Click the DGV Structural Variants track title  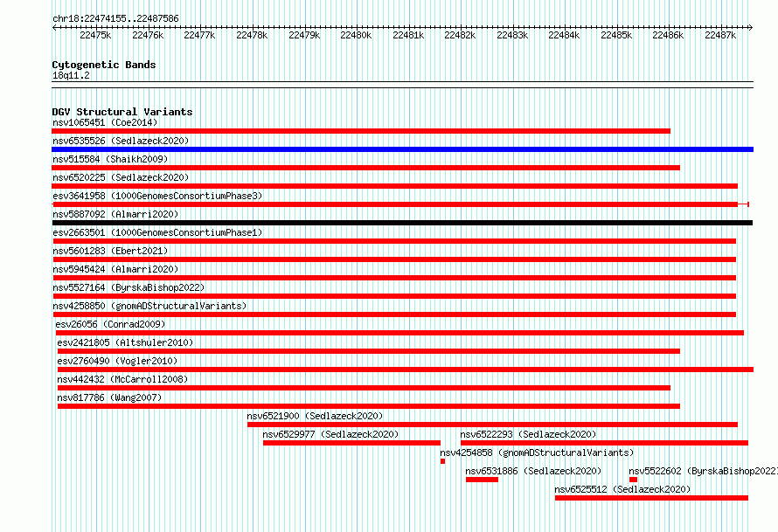[x=122, y=112]
